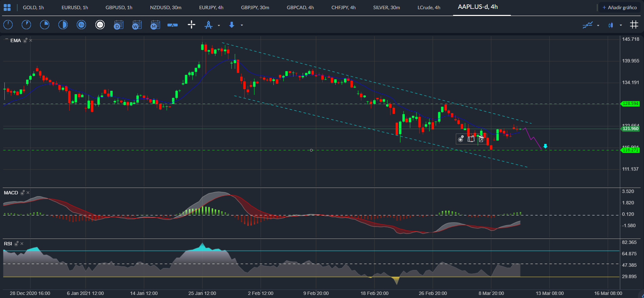Screen dimensions: 644x298
Task: Switch to the EURUSD, 1h tab
Action: pyautogui.click(x=75, y=7)
